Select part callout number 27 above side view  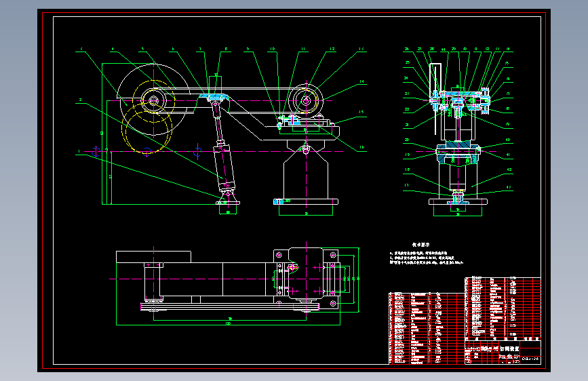(420, 49)
